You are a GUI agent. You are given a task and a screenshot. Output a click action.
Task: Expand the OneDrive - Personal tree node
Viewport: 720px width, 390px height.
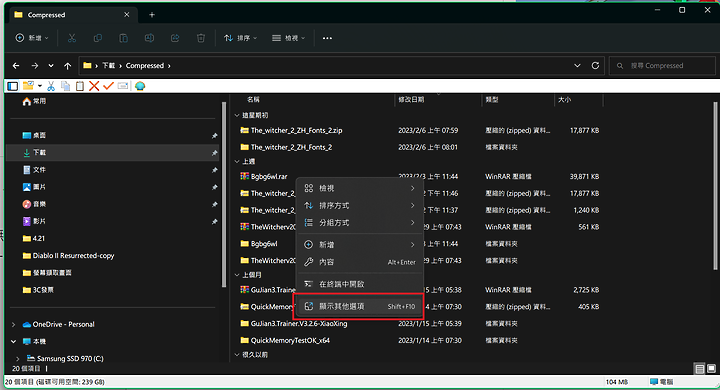(13, 324)
